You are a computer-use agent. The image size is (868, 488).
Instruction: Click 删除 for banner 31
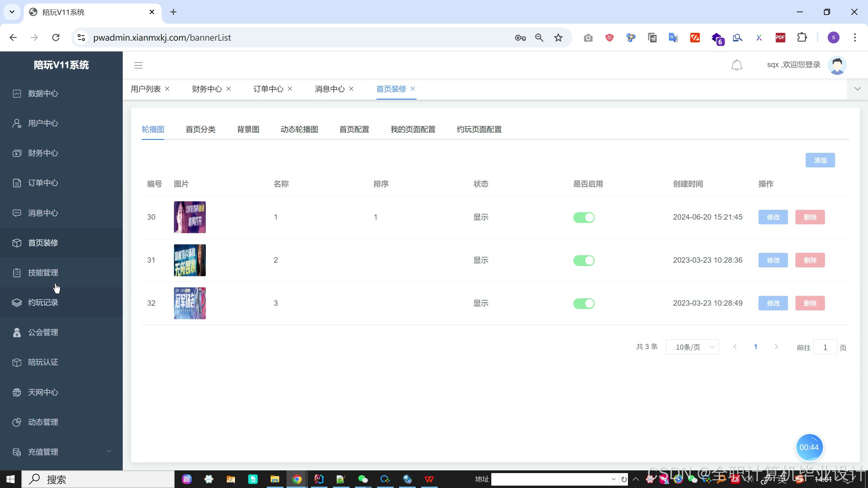click(x=810, y=260)
